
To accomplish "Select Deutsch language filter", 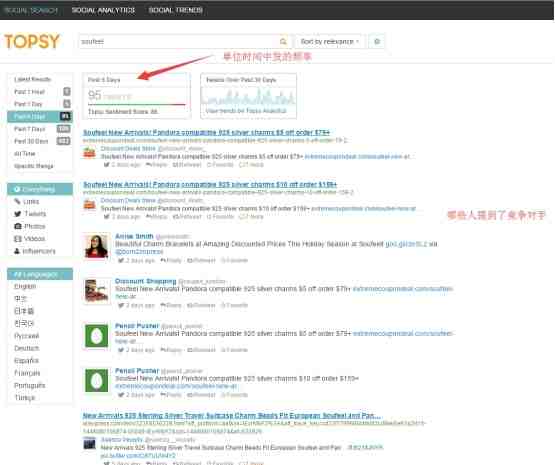I will click(x=27, y=348).
